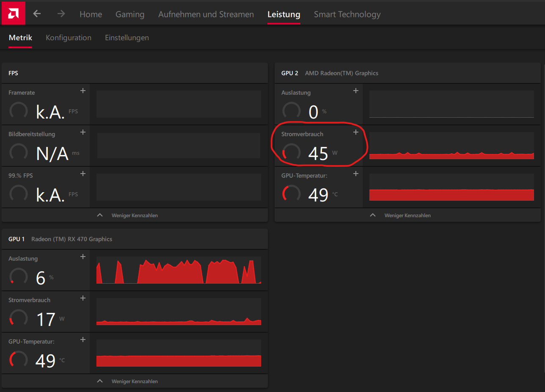Go forward with the right arrow
The width and height of the screenshot is (545, 392).
pyautogui.click(x=61, y=14)
